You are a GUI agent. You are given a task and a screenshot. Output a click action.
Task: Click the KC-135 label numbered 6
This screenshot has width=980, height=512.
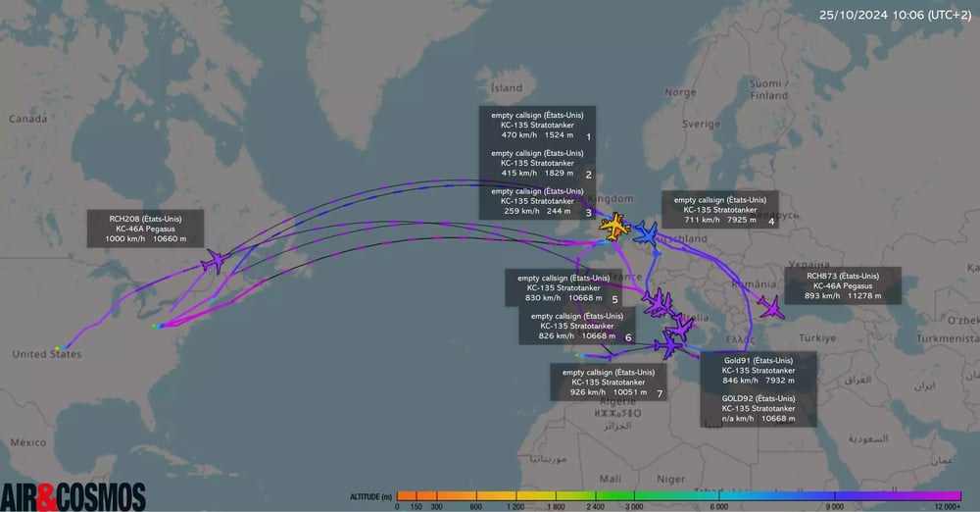click(x=577, y=326)
